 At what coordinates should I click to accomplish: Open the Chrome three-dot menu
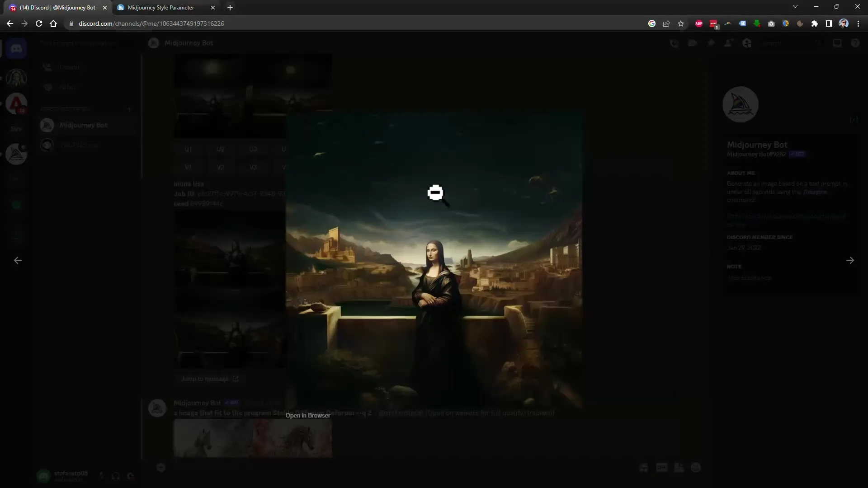[858, 23]
